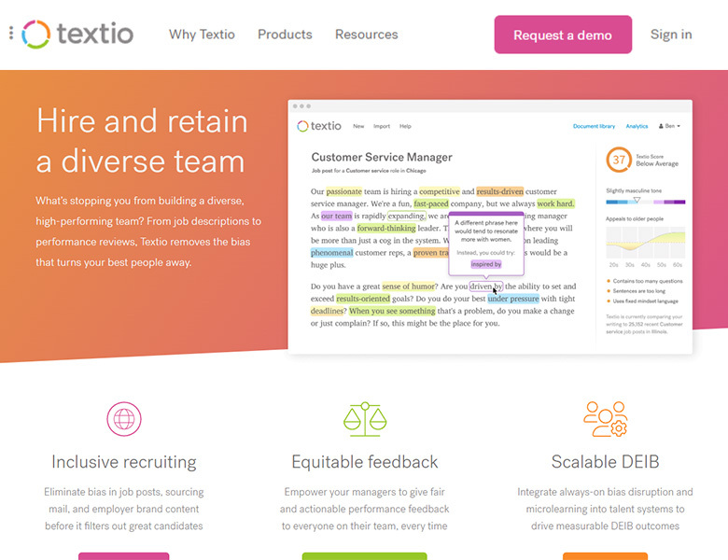The width and height of the screenshot is (728, 560).
Task: Click the outlined word 'expanding,'
Action: 407,216
